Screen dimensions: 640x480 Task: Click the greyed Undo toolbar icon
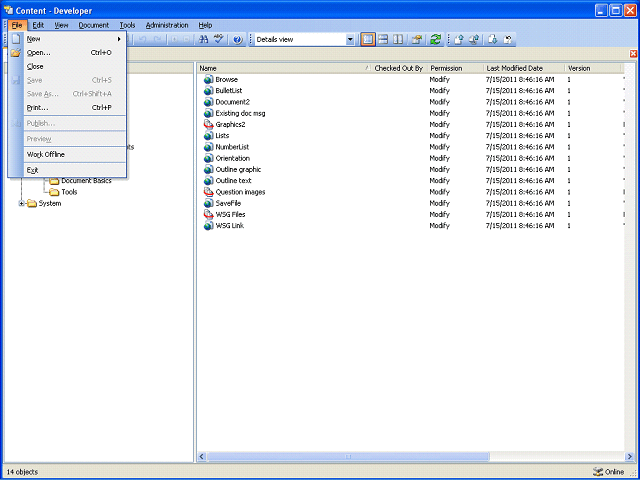click(142, 39)
